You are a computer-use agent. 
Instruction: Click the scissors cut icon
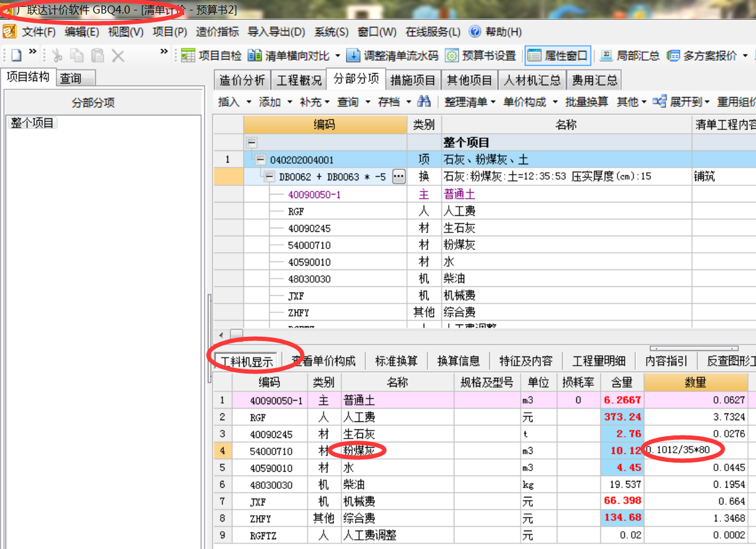[57, 56]
